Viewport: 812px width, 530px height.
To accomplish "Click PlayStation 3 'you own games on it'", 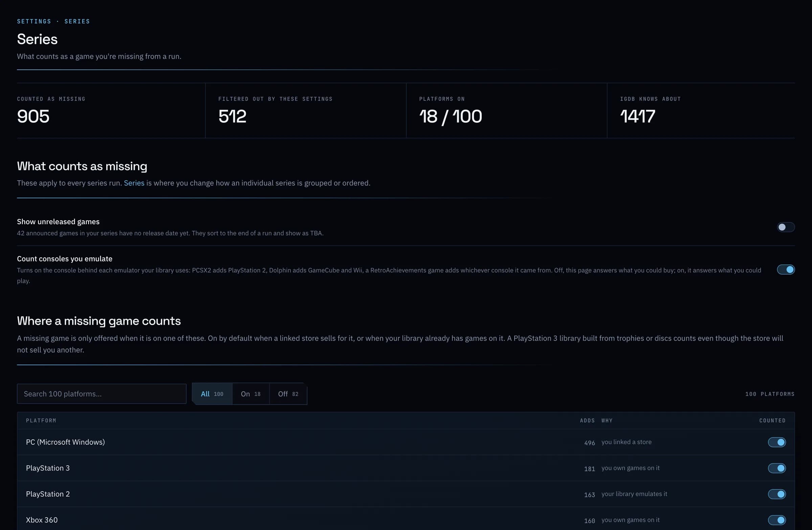I will tap(631, 467).
